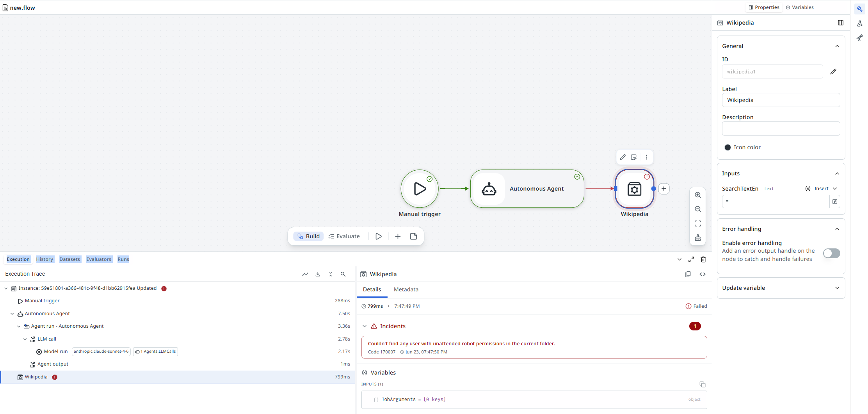Click the fit to screen canvas icon
Screen dimensions: 868x414
[698, 223]
